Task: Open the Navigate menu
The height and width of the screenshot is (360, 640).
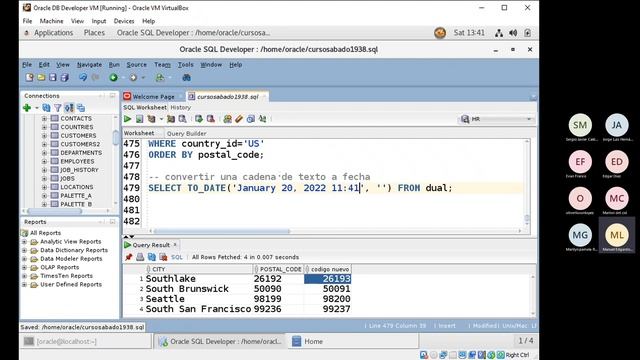Action: (x=89, y=64)
